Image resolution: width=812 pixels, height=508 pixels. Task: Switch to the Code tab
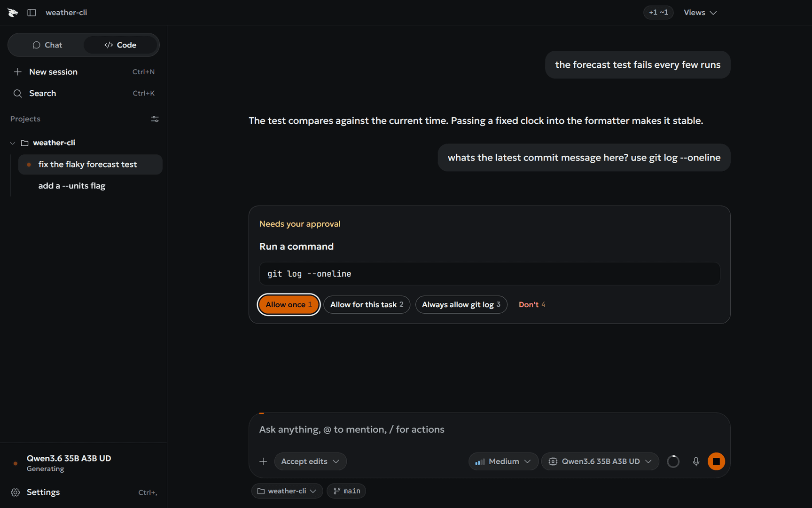click(x=120, y=45)
